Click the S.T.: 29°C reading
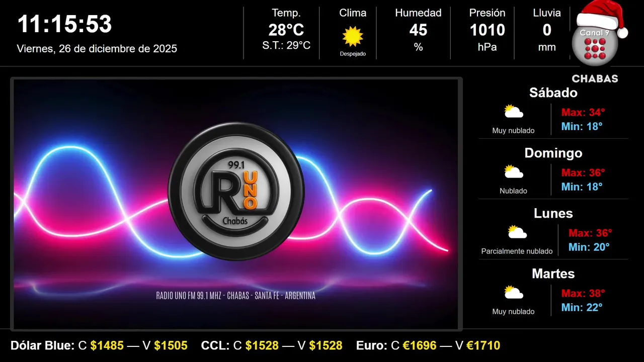Screen dimensions: 644x362 click(286, 45)
